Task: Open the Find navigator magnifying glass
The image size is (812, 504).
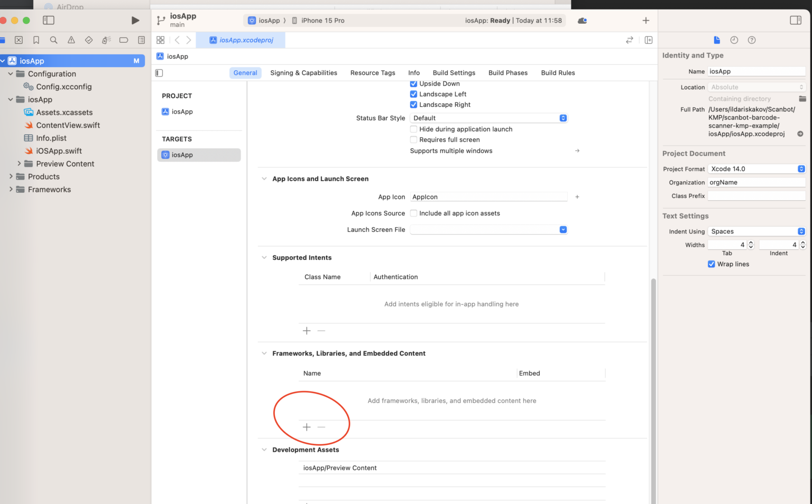Action: (53, 40)
